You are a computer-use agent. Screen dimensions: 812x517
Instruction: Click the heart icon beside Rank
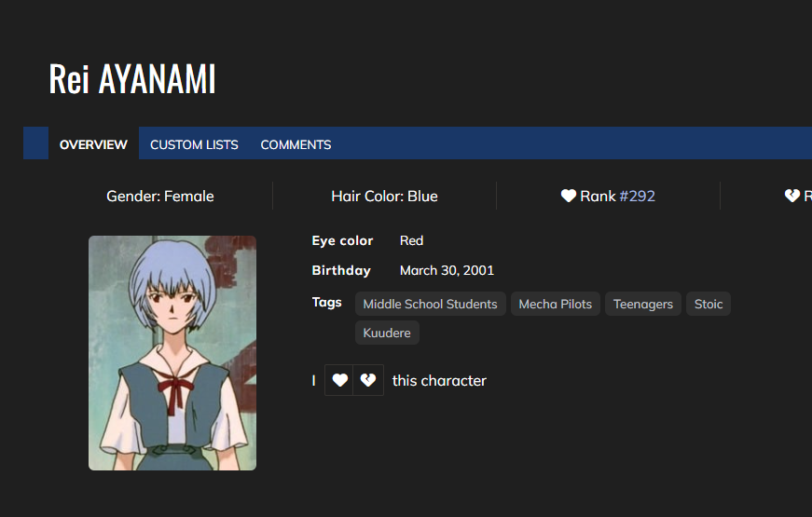569,196
